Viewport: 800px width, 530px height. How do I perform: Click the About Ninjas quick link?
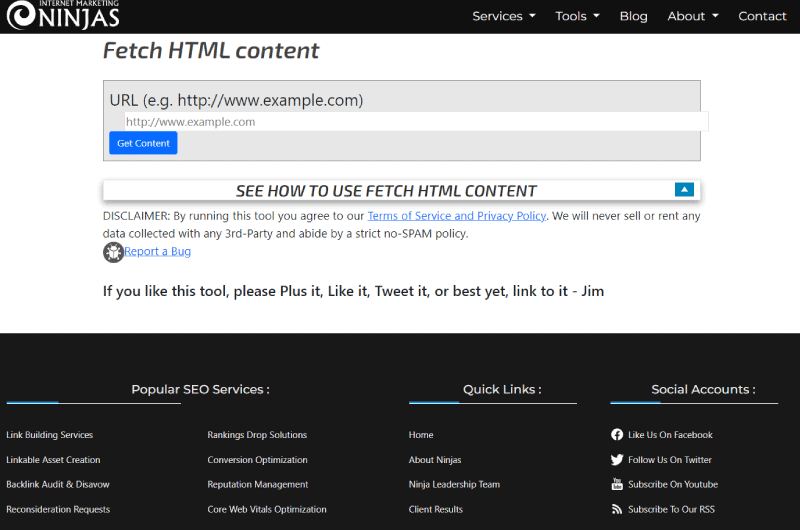(435, 460)
